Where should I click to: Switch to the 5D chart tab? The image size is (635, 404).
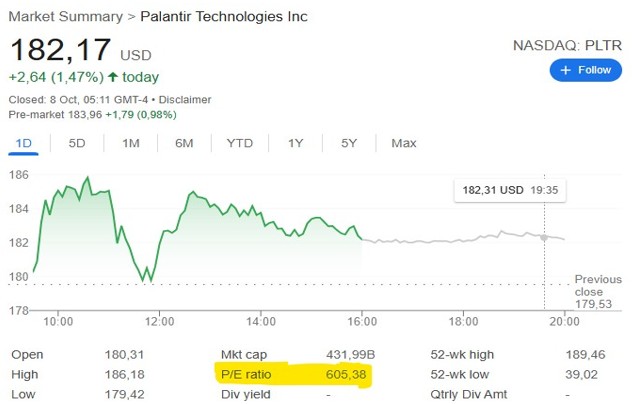coord(77,143)
